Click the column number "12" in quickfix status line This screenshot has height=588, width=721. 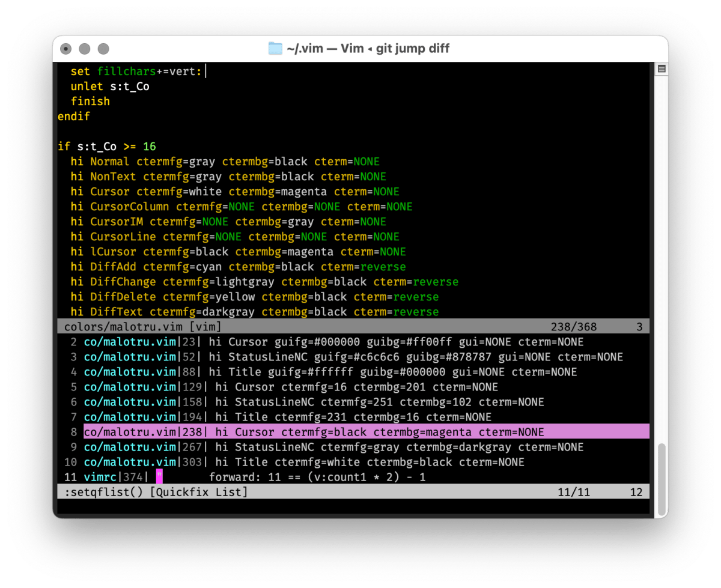[636, 492]
